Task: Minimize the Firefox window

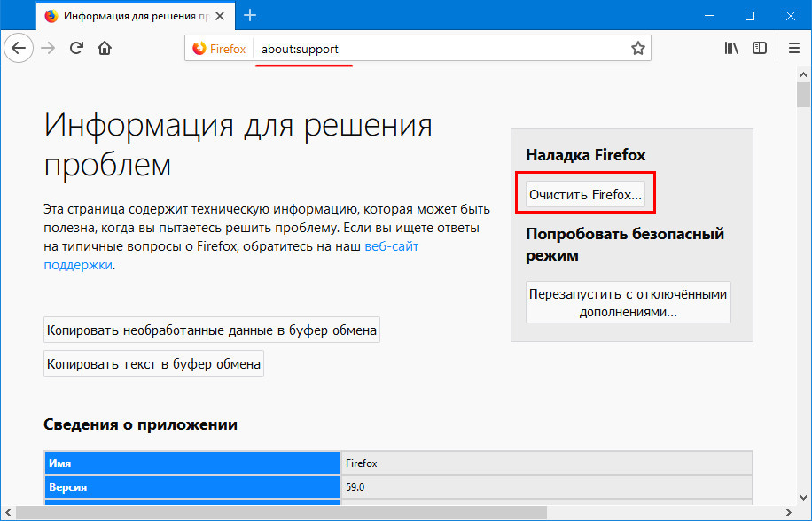Action: click(x=709, y=16)
